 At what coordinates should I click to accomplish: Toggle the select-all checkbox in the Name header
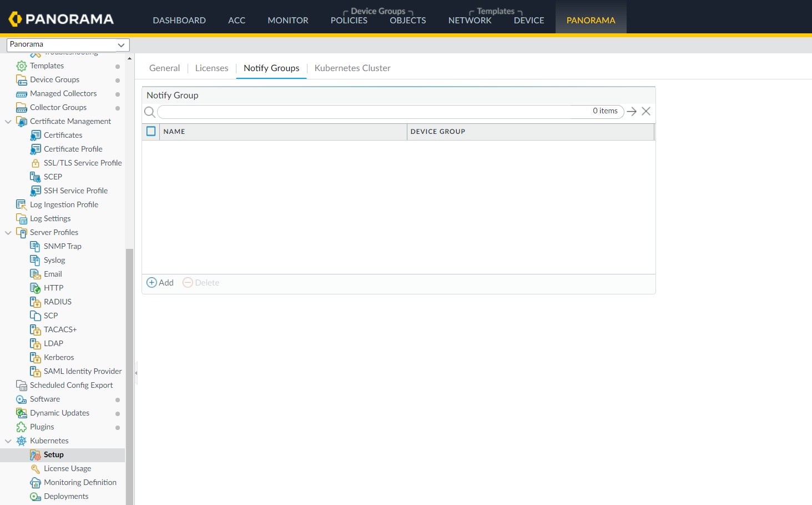tap(151, 132)
